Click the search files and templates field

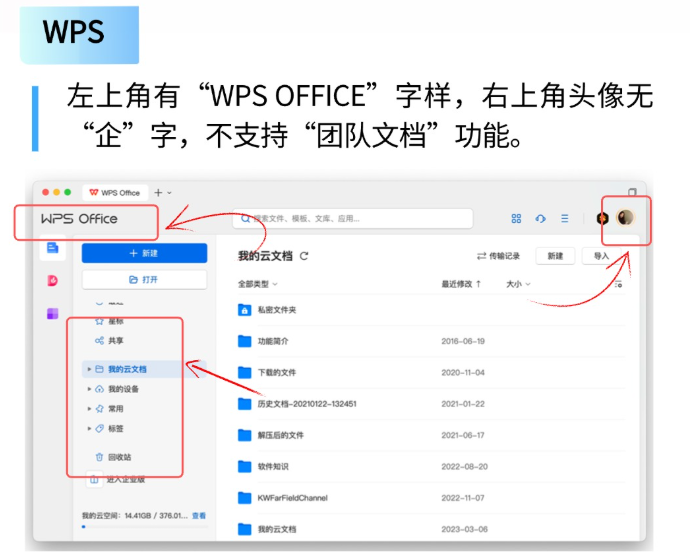point(352,219)
